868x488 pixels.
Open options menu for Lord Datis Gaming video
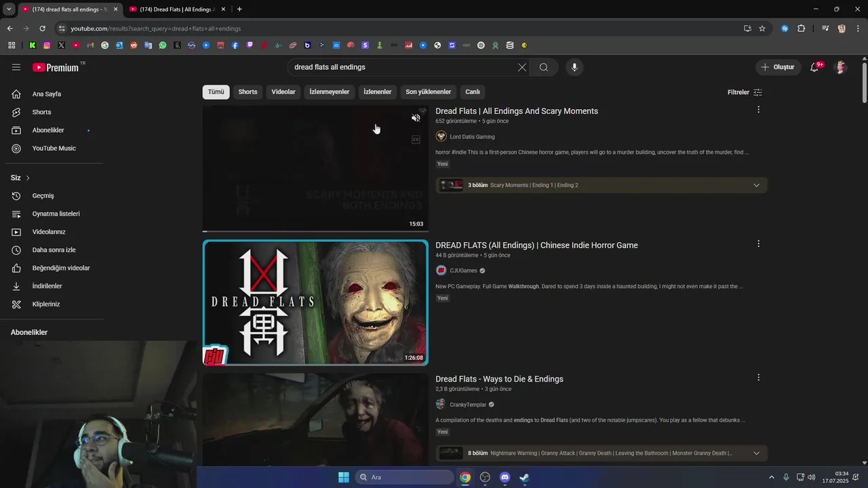(x=758, y=109)
